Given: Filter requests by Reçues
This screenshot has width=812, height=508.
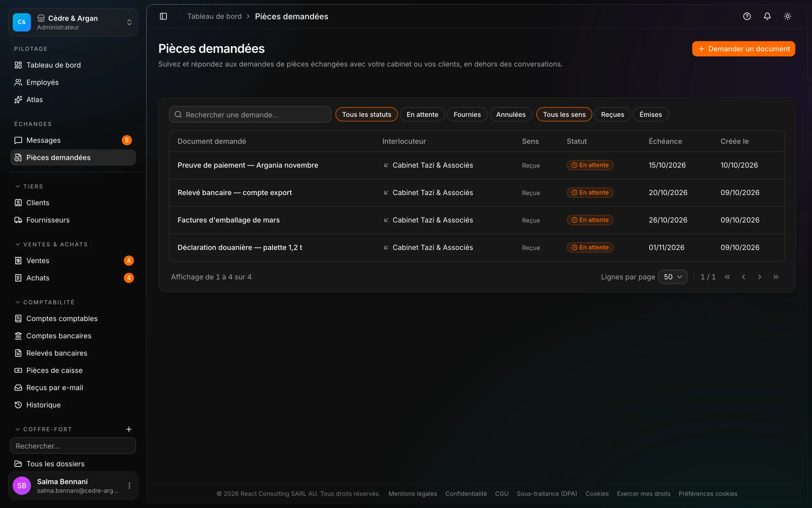Looking at the screenshot, I should [x=612, y=114].
